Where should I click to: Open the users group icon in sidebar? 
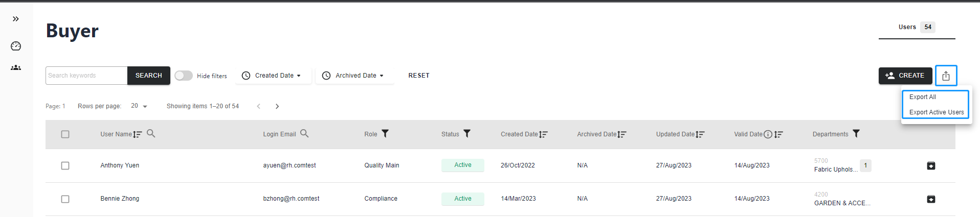(x=16, y=67)
